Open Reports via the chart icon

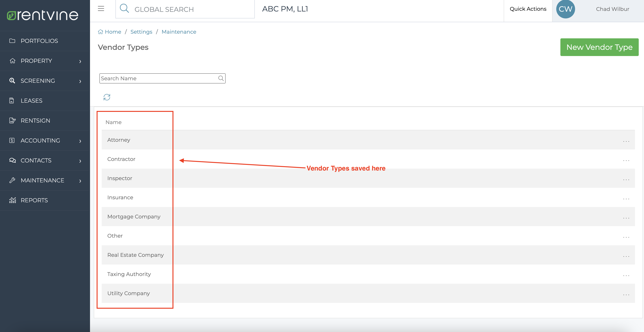tap(12, 200)
